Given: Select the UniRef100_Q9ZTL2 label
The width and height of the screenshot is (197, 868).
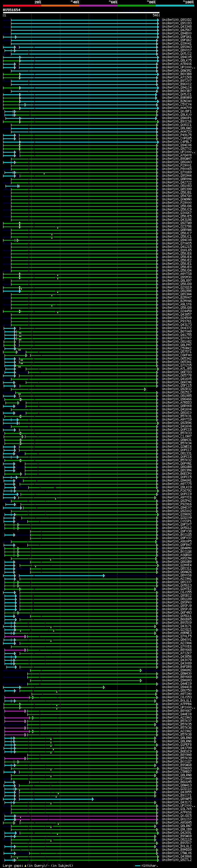Looking at the screenshot, I should pyautogui.click(x=177, y=860).
